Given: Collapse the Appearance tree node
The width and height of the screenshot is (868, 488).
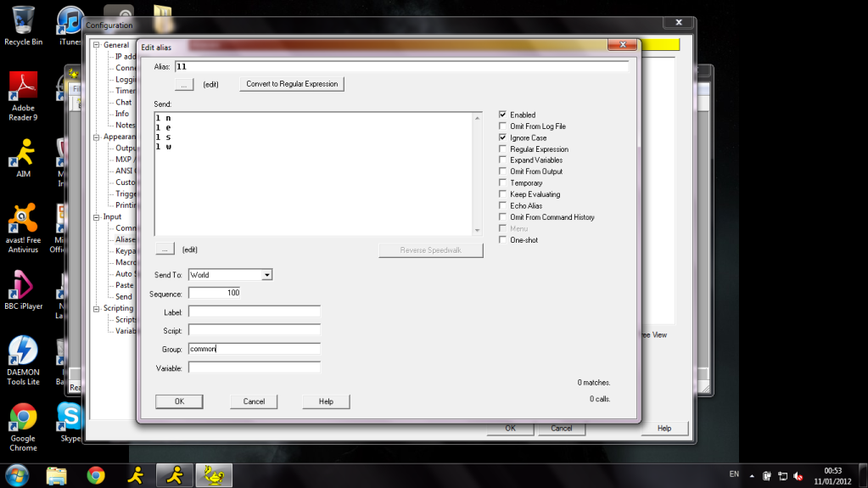Looking at the screenshot, I should click(97, 137).
